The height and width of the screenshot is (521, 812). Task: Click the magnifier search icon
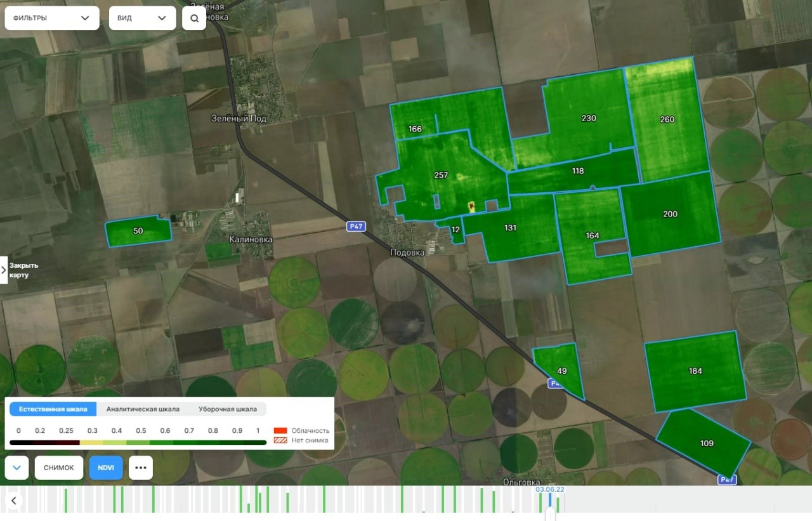click(x=194, y=18)
